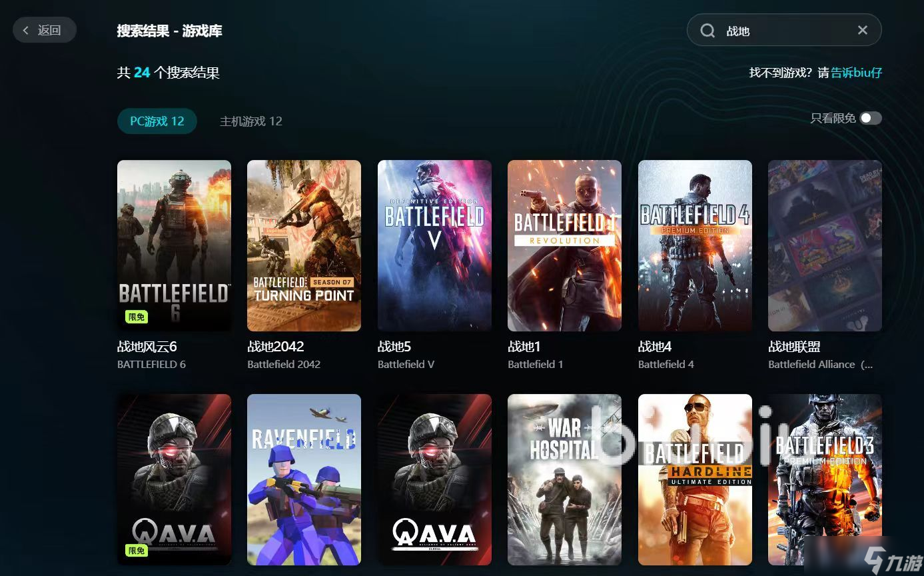The width and height of the screenshot is (924, 576).
Task: Select the PC游戏 12 tab
Action: coord(157,121)
